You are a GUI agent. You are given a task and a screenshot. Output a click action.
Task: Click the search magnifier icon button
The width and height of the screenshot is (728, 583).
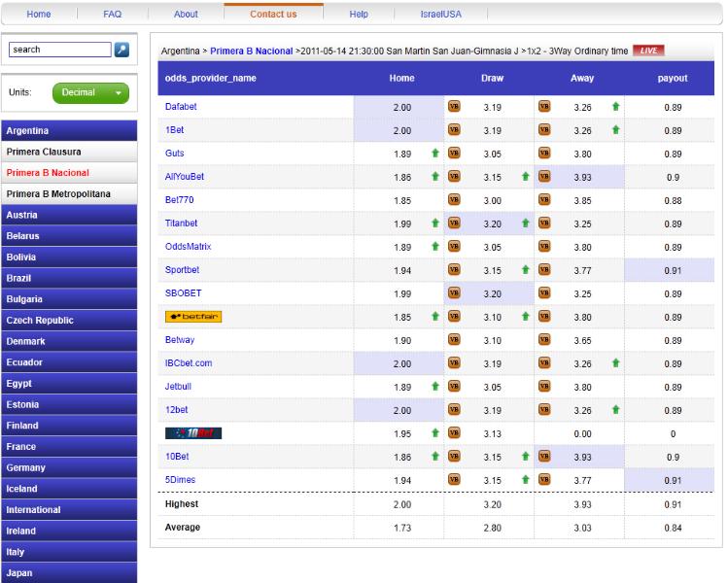click(x=121, y=50)
